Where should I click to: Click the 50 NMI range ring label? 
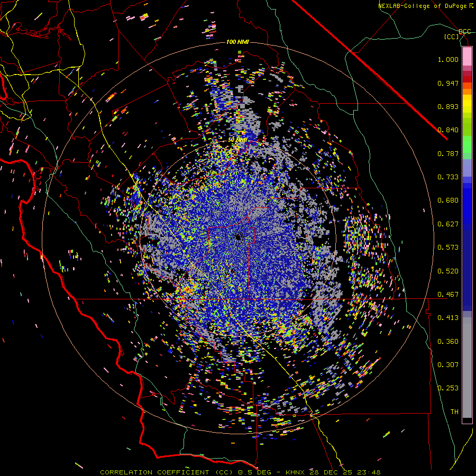tap(237, 140)
